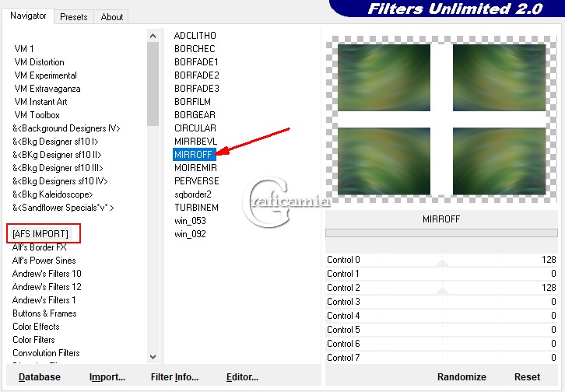Choose the highlighted MIRROFF filter
The image size is (565, 392).
(x=194, y=155)
